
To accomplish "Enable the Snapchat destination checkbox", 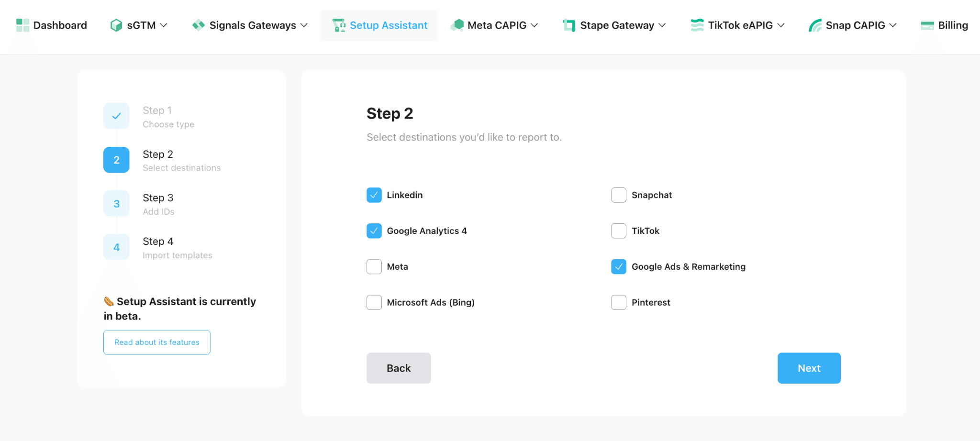I will (619, 195).
